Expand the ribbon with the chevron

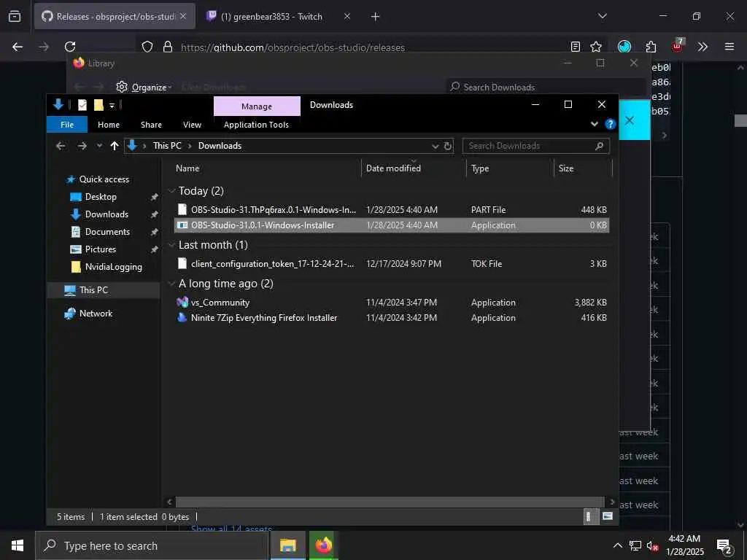(594, 124)
